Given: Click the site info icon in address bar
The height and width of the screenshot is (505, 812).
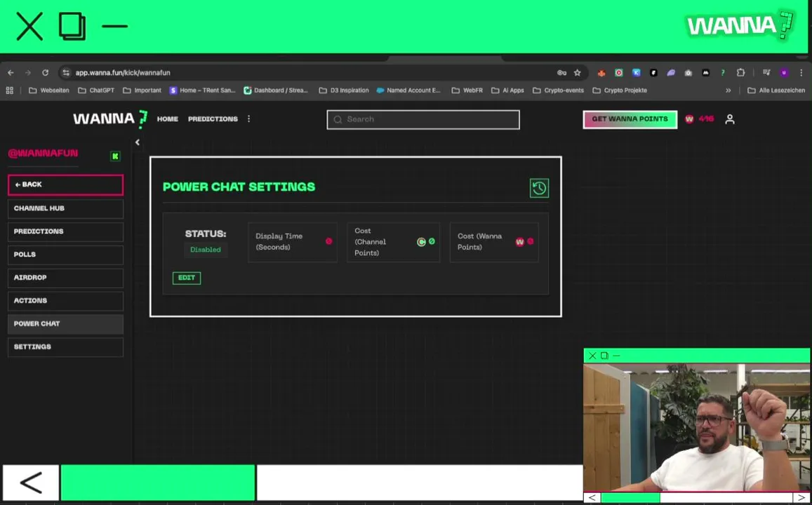Looking at the screenshot, I should coord(66,73).
